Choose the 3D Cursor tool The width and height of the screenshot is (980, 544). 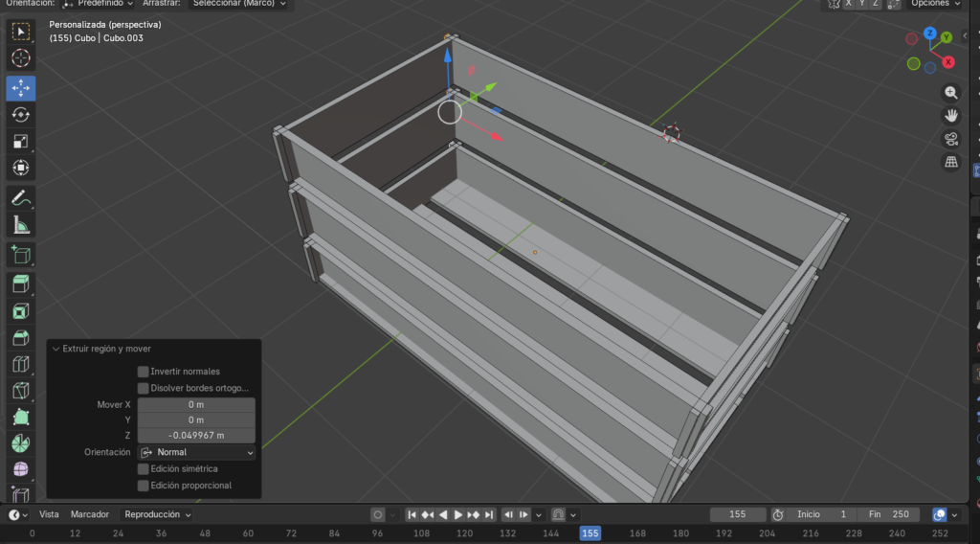pos(20,58)
